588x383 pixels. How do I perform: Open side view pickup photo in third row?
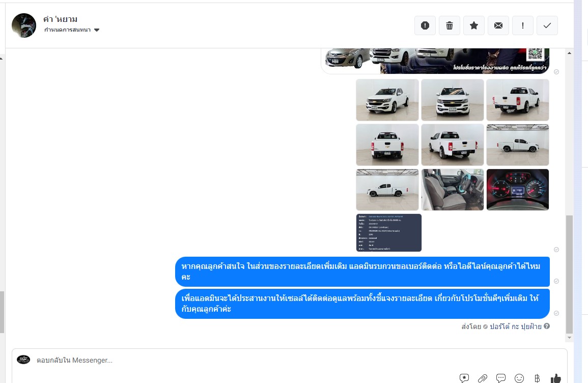(387, 189)
